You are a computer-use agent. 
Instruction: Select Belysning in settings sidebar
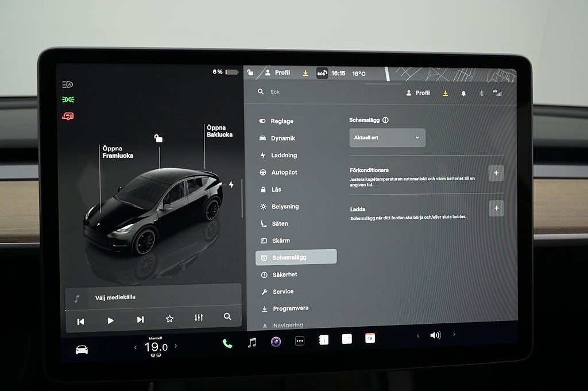(x=285, y=206)
